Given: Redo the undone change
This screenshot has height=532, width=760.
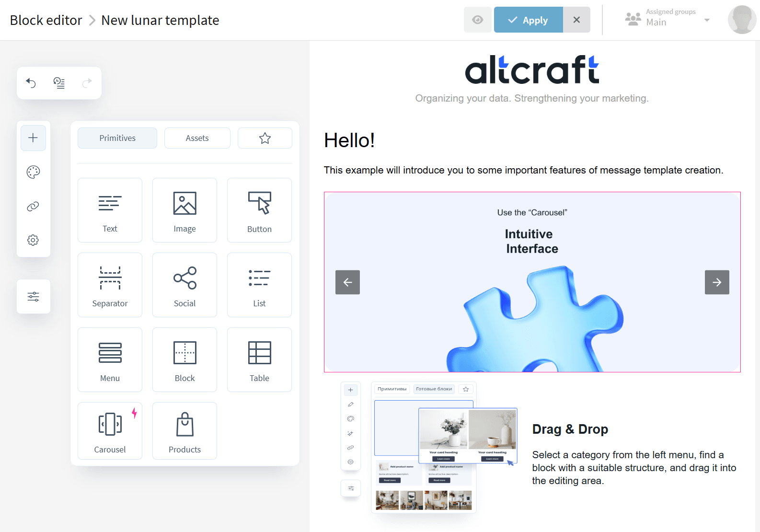Looking at the screenshot, I should 87,83.
